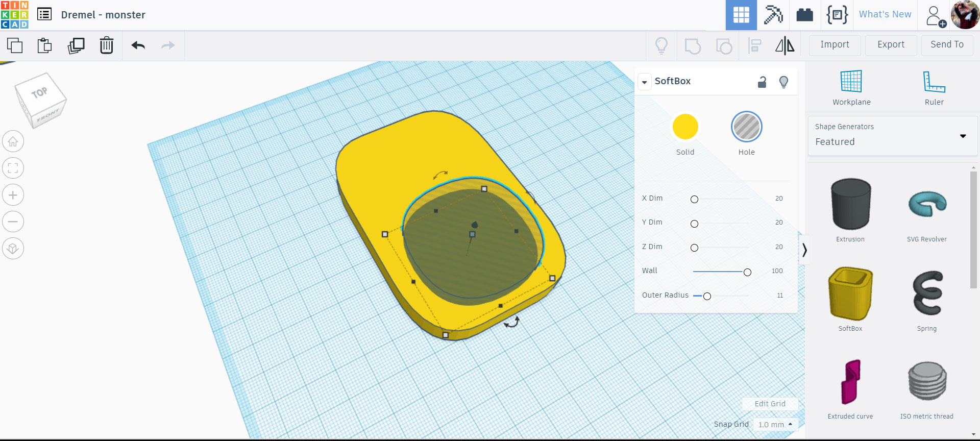Ungroup the selected shapes
Screen dimensions: 980x441
click(x=724, y=46)
